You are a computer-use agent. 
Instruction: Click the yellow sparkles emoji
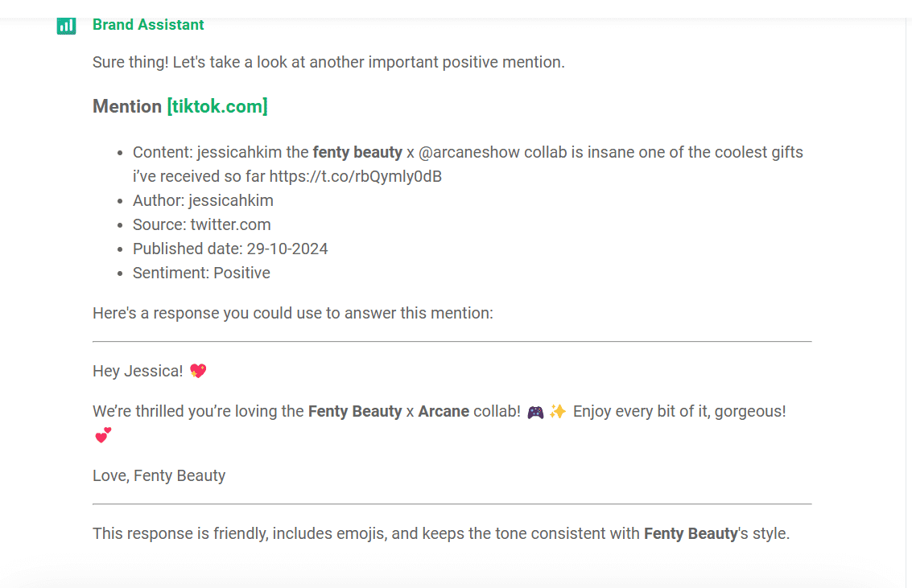(557, 412)
